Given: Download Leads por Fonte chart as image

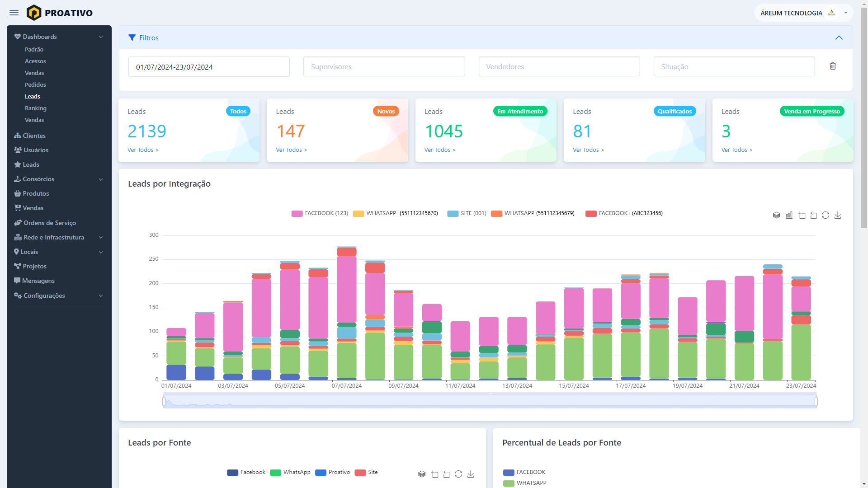Looking at the screenshot, I should [471, 474].
